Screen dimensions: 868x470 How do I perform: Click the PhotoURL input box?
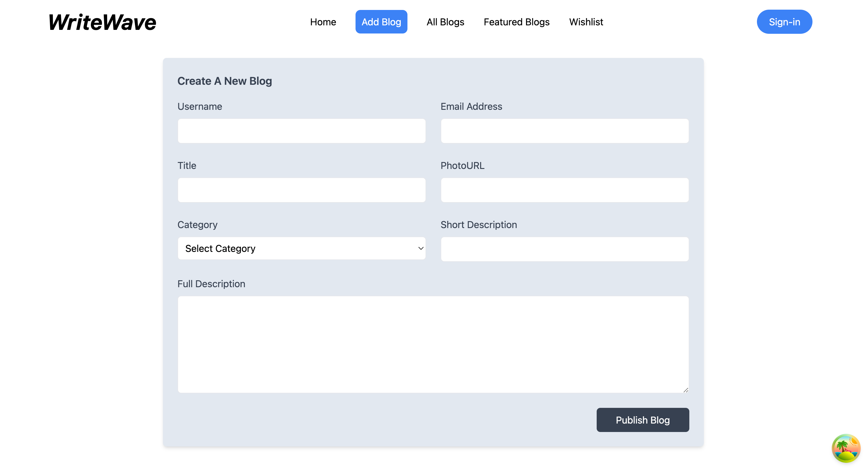pos(564,190)
